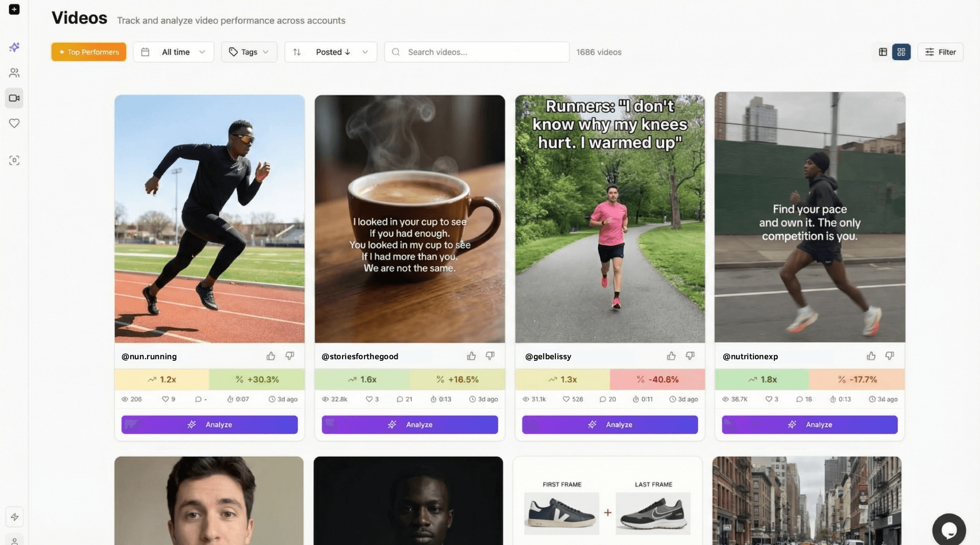Screen dimensions: 980x545
Task: Open favorites heart icon in sidebar
Action: point(14,123)
